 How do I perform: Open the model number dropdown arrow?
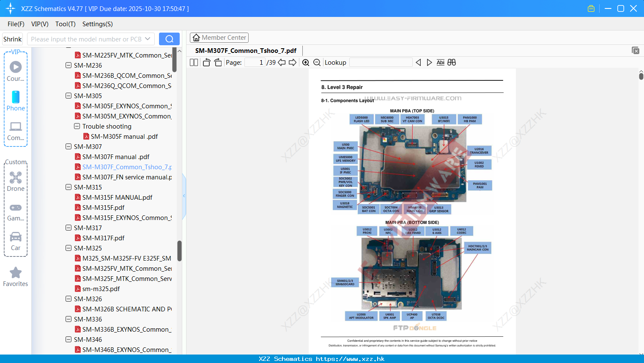pyautogui.click(x=148, y=39)
